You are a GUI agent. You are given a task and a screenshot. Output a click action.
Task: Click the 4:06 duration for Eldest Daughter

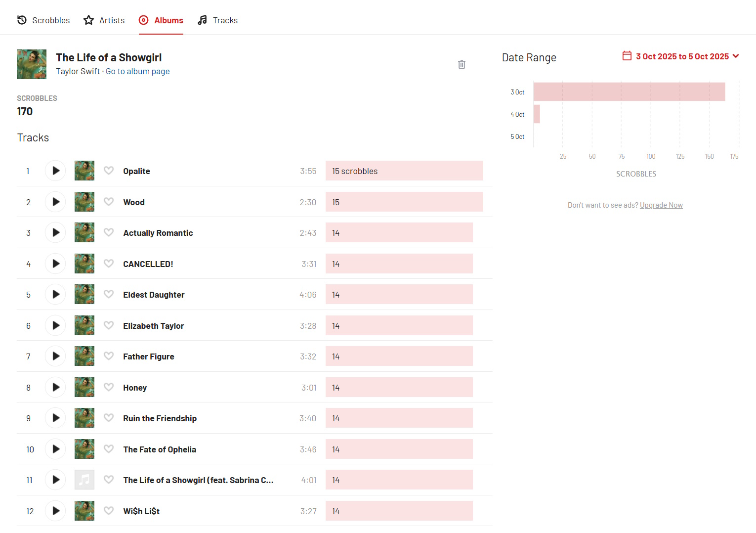point(308,295)
